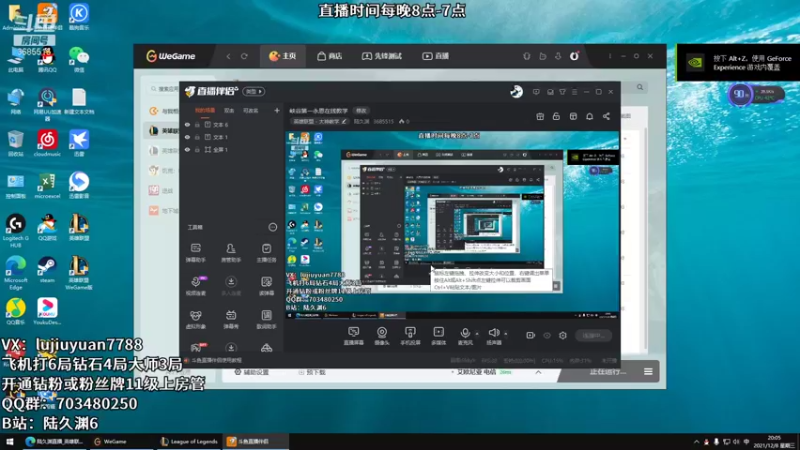Select the second scene tab in 直播伴侣
The width and height of the screenshot is (800, 450).
click(229, 110)
